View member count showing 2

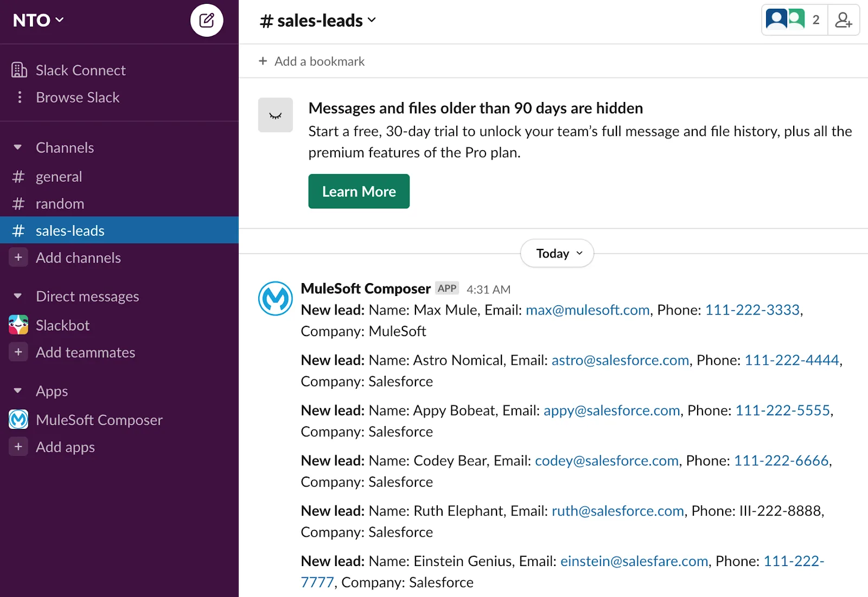click(816, 20)
